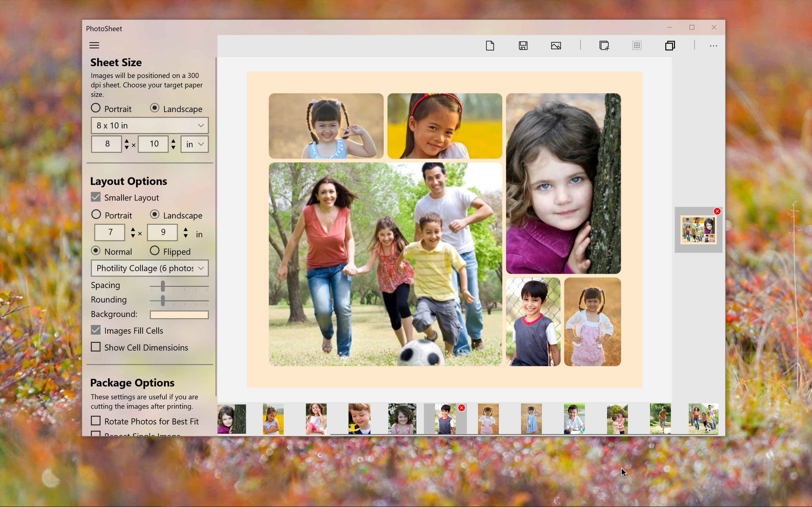Enable Show Cell Dimensions checkbox
The image size is (812, 507).
coord(96,347)
